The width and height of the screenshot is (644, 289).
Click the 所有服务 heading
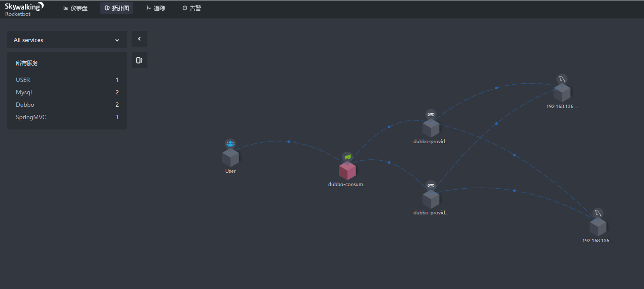[x=27, y=63]
